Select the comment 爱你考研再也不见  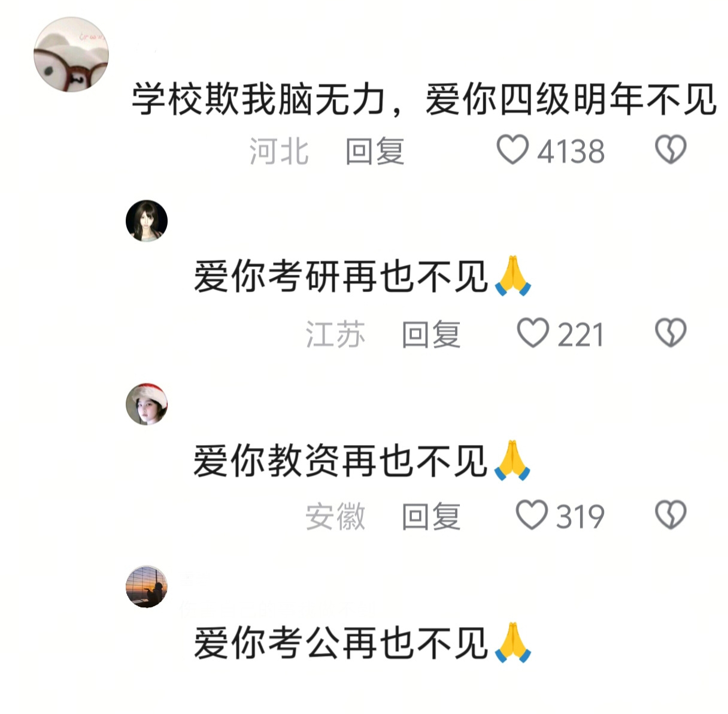coord(363,277)
